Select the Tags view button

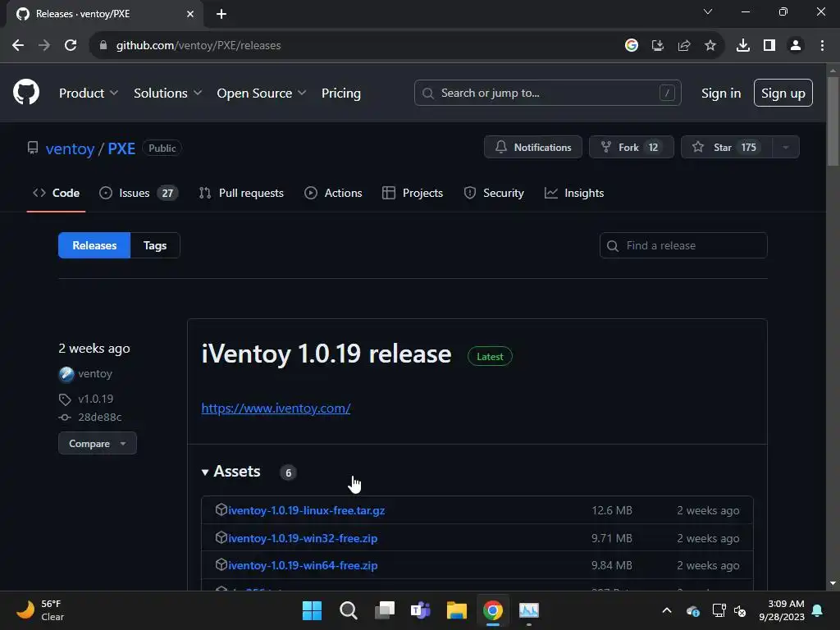click(x=155, y=245)
